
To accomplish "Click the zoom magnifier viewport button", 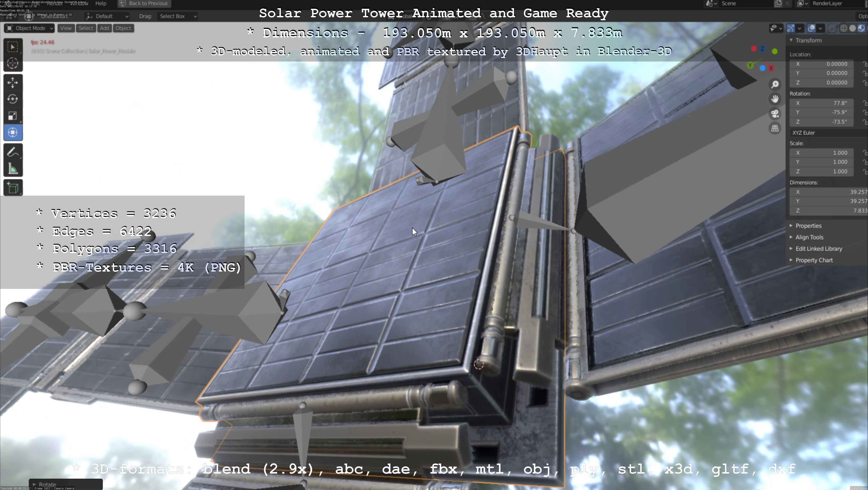I will point(775,84).
